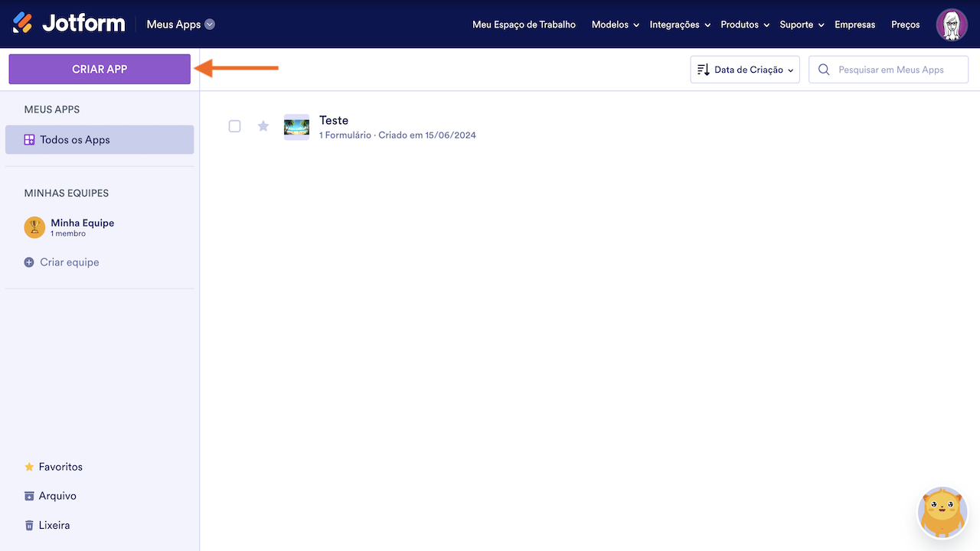The image size is (980, 551).
Task: Click the Lixeira trash can icon
Action: click(x=29, y=526)
